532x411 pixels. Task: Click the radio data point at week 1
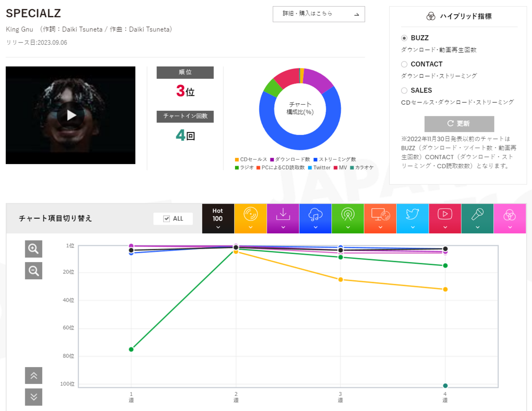click(131, 349)
